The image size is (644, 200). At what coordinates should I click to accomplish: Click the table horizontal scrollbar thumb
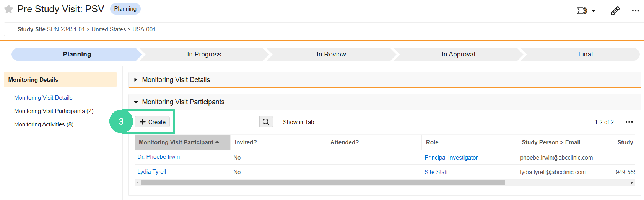[323, 183]
